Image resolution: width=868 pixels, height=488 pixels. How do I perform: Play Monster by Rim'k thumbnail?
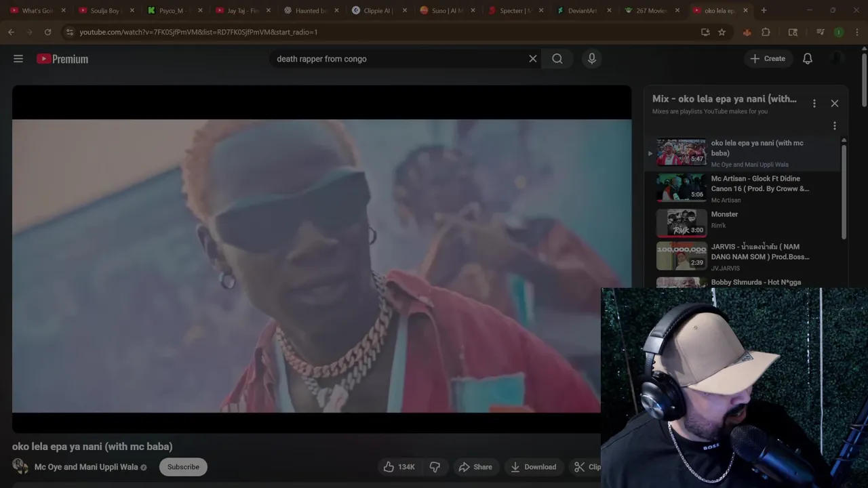tap(681, 223)
